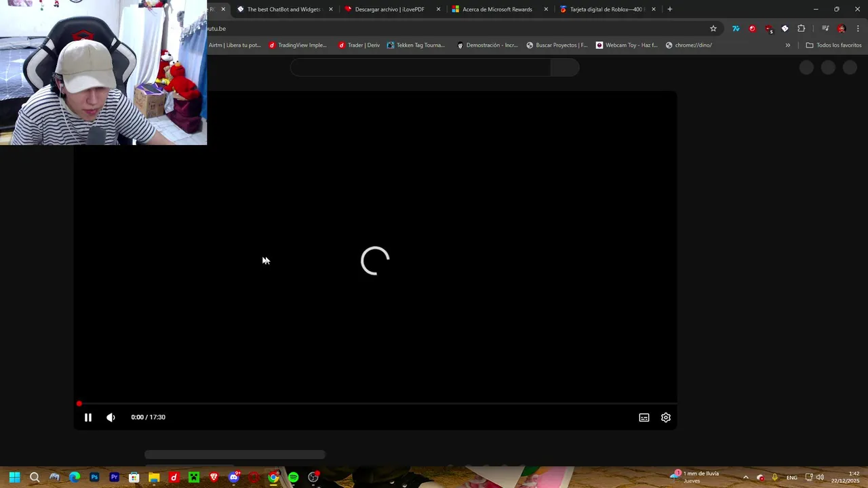This screenshot has height=488, width=868.
Task: Close the Descargar archivo iLovePDF tab
Action: tap(438, 9)
